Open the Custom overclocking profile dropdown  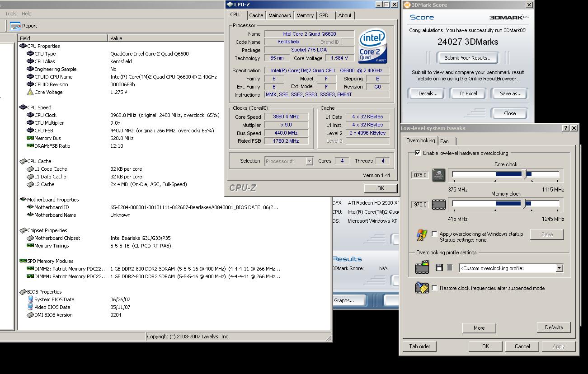click(559, 268)
